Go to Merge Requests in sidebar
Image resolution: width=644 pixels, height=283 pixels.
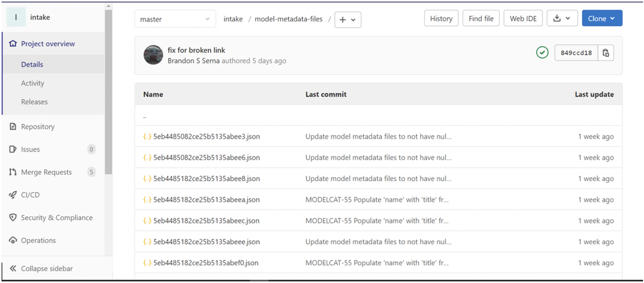pyautogui.click(x=46, y=172)
